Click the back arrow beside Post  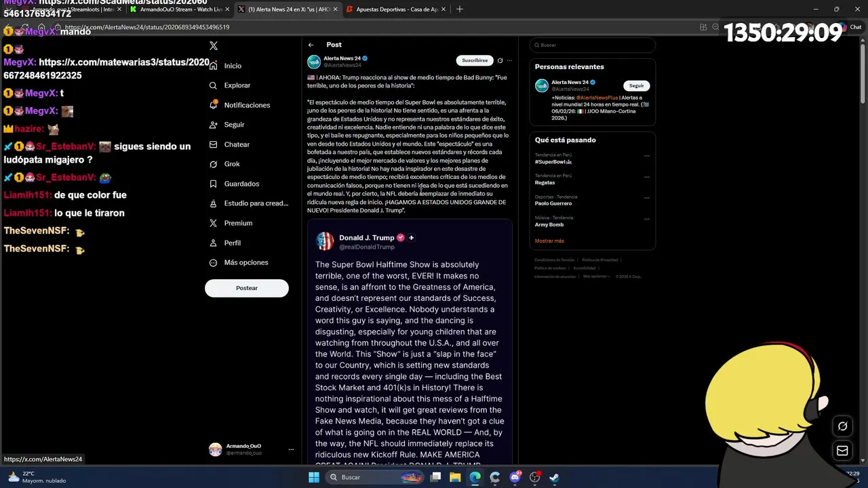(x=311, y=45)
